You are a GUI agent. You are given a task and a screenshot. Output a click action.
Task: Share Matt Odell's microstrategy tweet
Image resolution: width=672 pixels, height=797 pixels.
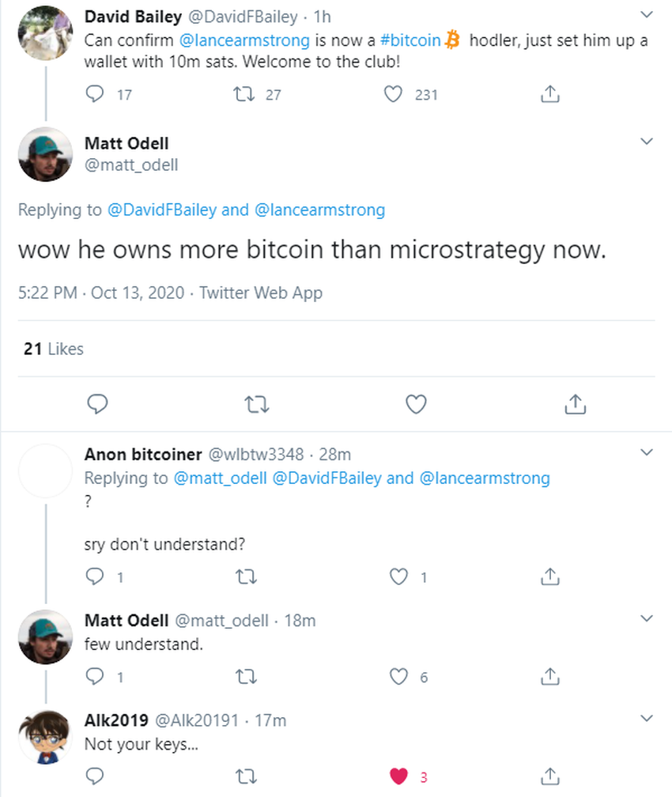[575, 404]
